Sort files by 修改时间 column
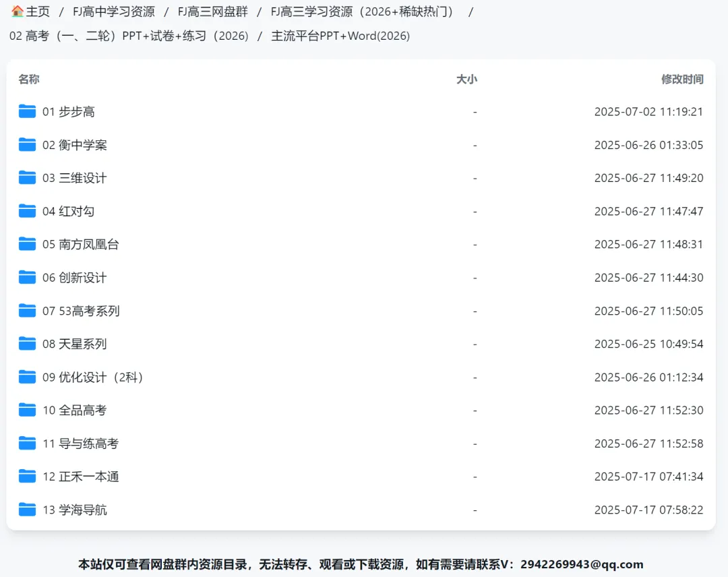This screenshot has height=577, width=728. pos(682,79)
